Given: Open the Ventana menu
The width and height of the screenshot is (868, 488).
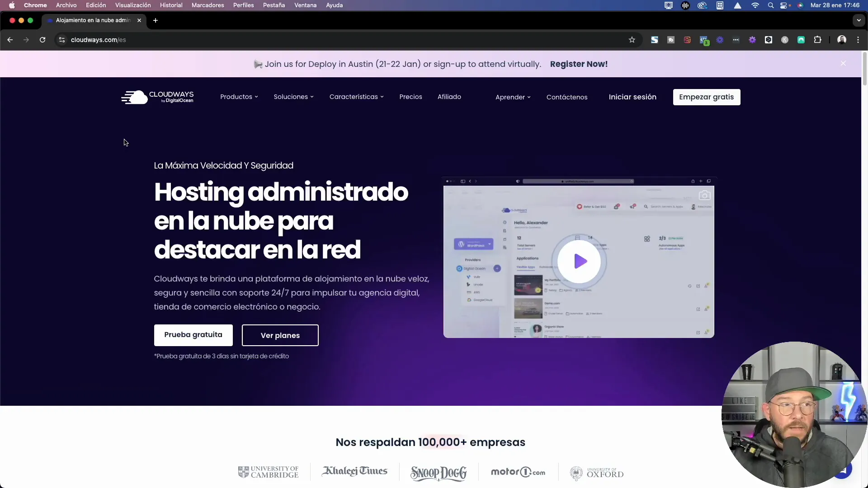Looking at the screenshot, I should point(306,5).
